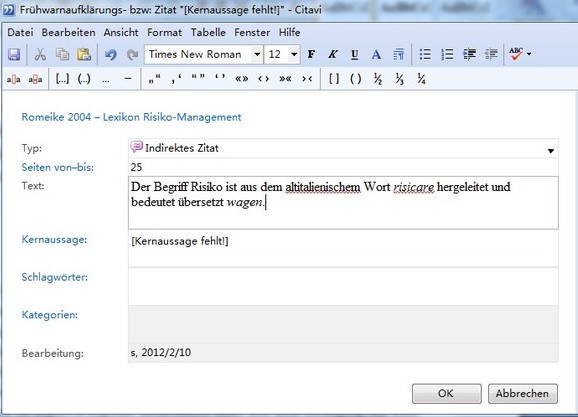Confirm with the OK button

click(446, 393)
